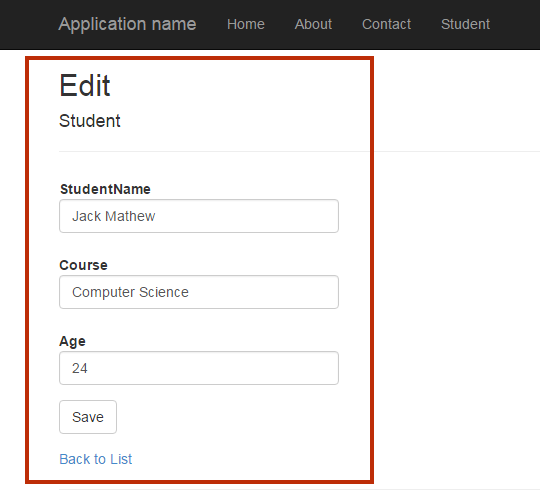Click into the Age field showing 24
Screen dimensions: 540x495
tap(199, 368)
